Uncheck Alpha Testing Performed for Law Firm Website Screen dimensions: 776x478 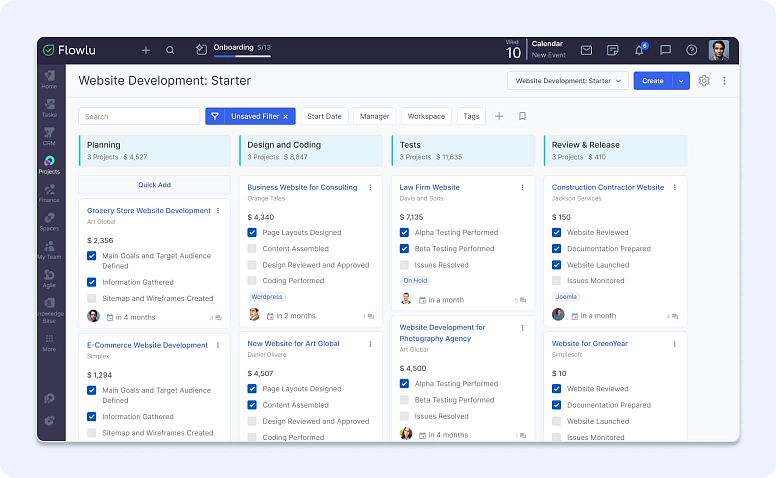(x=405, y=232)
